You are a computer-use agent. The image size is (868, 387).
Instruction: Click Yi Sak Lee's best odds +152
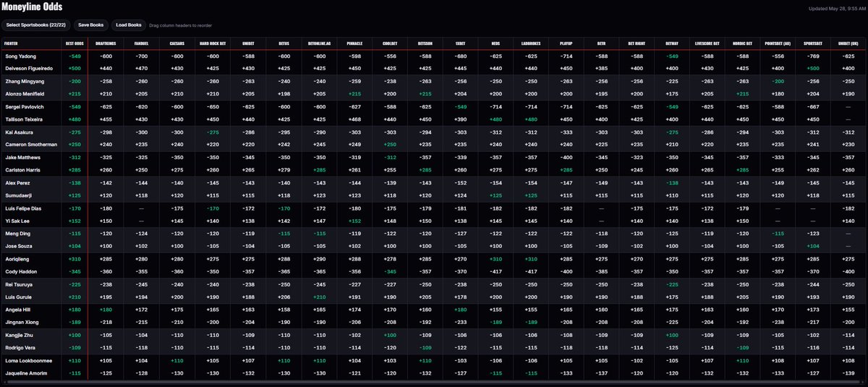click(x=74, y=221)
